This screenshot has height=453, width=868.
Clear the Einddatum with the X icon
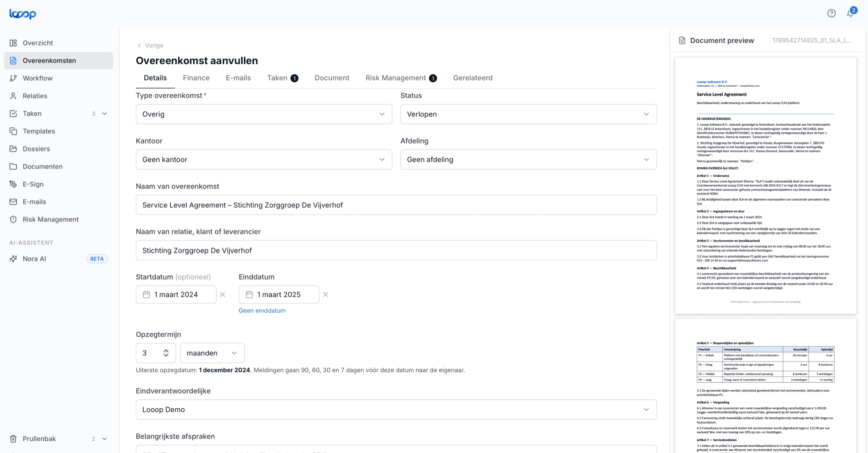click(325, 295)
